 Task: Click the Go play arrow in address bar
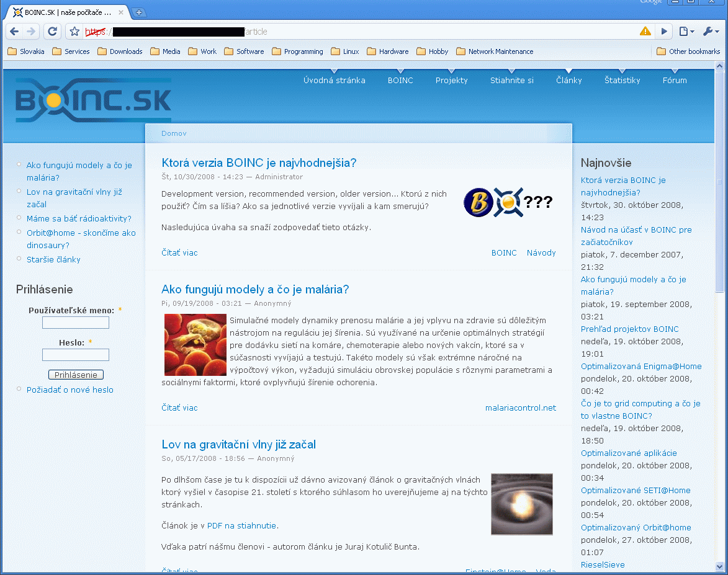tap(664, 32)
